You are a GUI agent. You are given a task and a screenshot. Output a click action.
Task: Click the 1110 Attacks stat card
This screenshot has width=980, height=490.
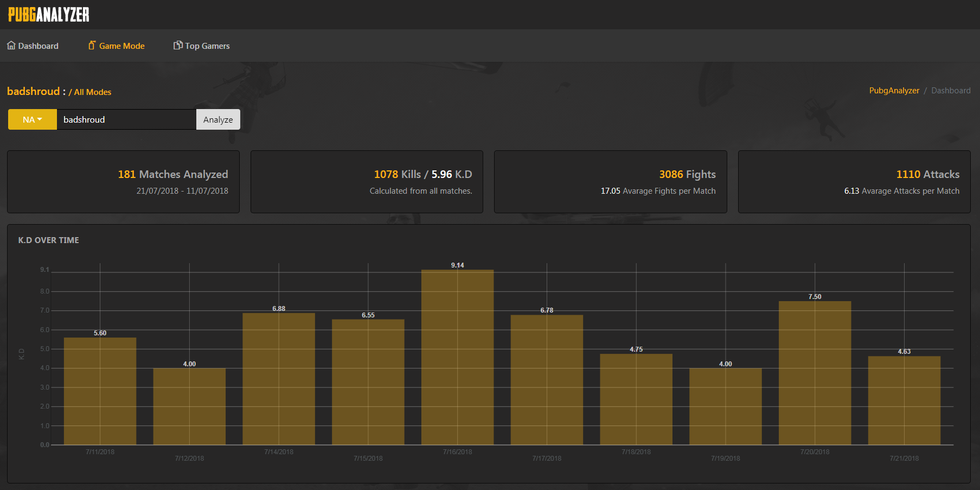click(854, 182)
